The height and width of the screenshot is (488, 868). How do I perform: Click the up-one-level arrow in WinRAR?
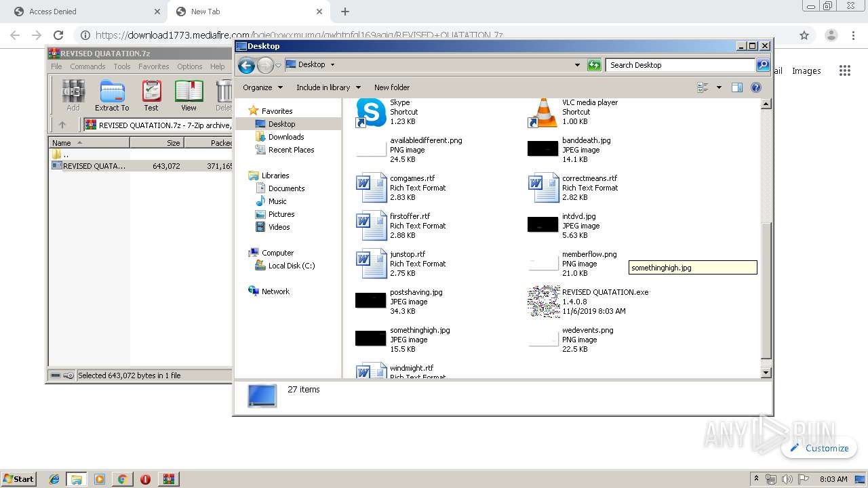tap(62, 125)
